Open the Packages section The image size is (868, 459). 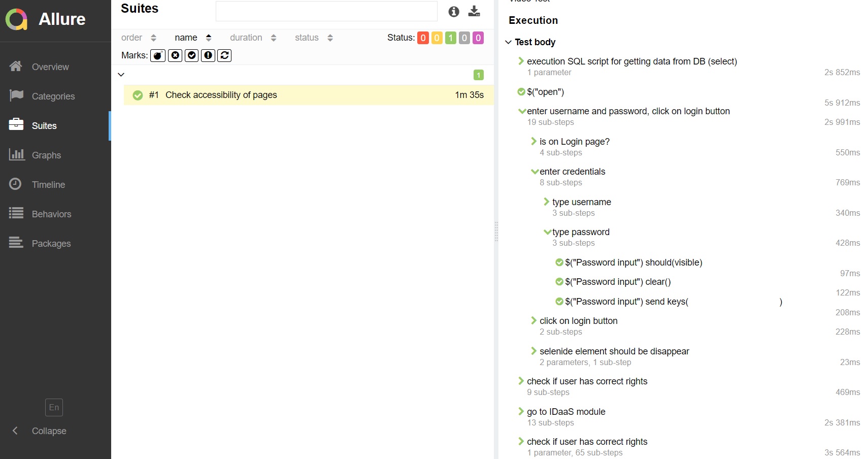(51, 243)
